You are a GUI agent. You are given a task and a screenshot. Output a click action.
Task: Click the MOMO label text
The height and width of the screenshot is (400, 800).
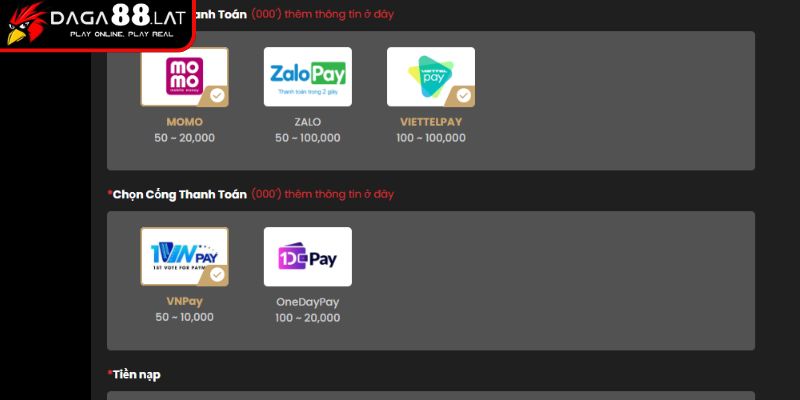[184, 122]
